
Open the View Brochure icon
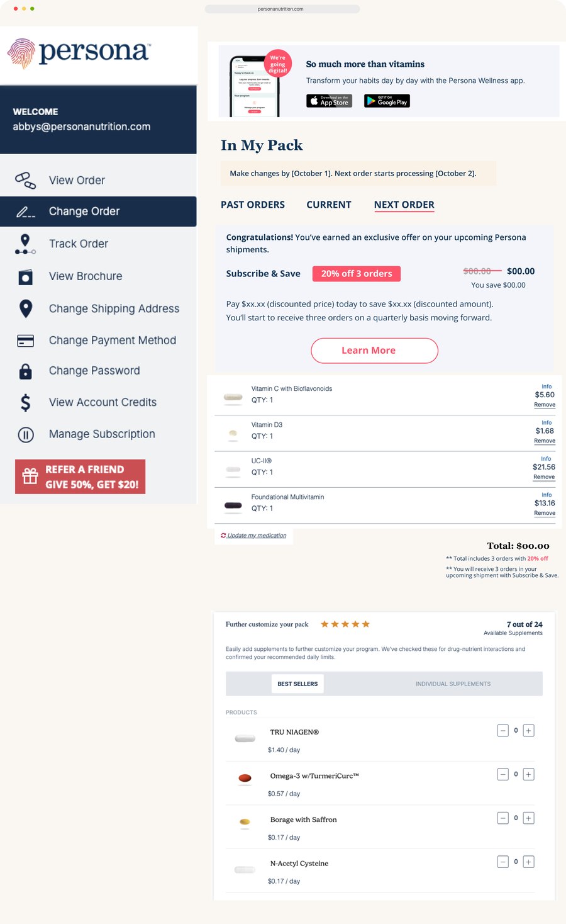25,277
